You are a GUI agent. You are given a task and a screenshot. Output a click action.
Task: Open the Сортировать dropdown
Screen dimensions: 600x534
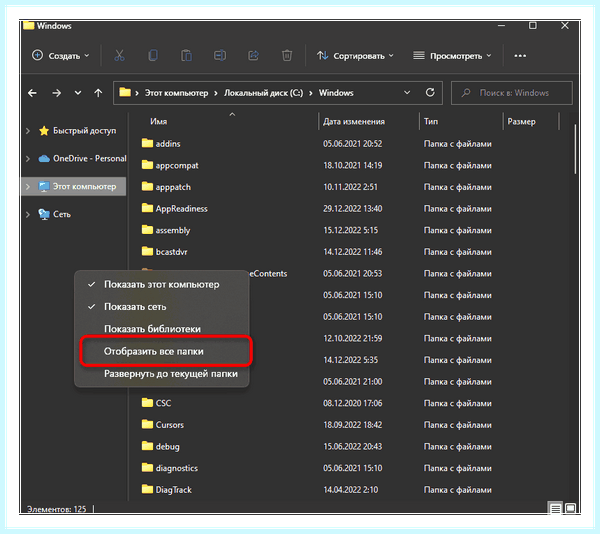click(355, 56)
